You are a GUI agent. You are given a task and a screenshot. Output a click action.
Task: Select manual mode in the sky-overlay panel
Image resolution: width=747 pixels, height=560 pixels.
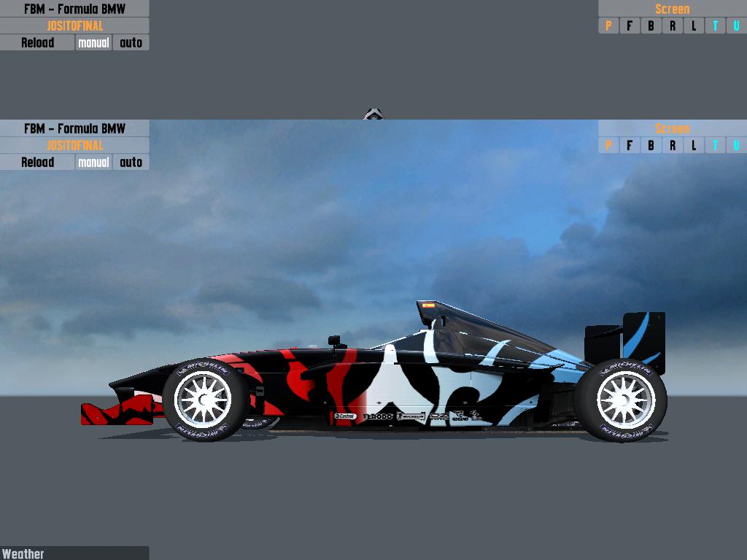click(x=94, y=163)
